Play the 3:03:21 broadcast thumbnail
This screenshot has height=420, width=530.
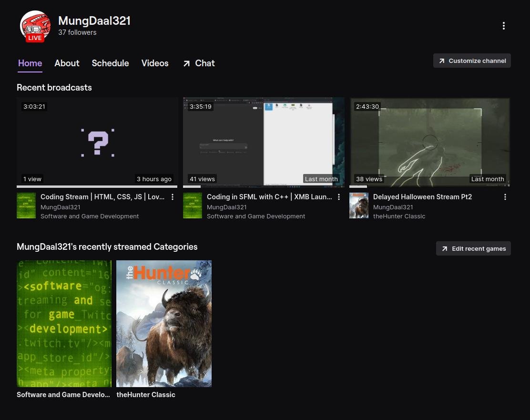[x=97, y=142]
